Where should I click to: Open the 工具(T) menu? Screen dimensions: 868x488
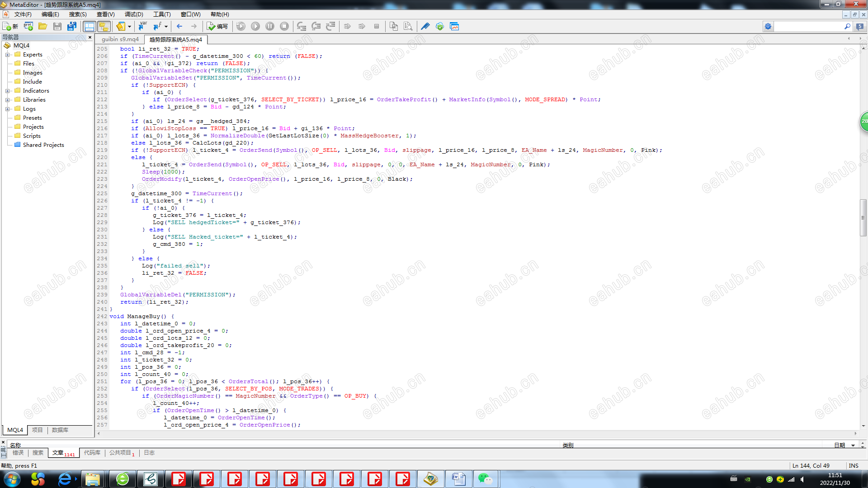(162, 14)
